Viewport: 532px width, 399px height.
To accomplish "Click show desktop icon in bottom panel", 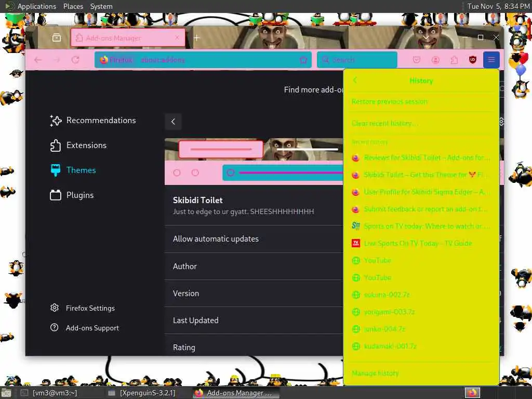I will click(6, 393).
